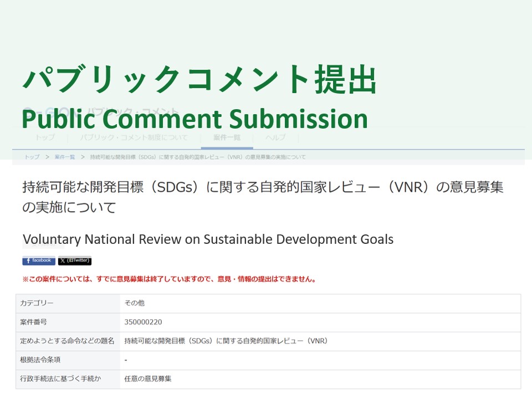Click トップ link in the breadcrumb
Image resolution: width=532 pixels, height=399 pixels.
[32, 157]
